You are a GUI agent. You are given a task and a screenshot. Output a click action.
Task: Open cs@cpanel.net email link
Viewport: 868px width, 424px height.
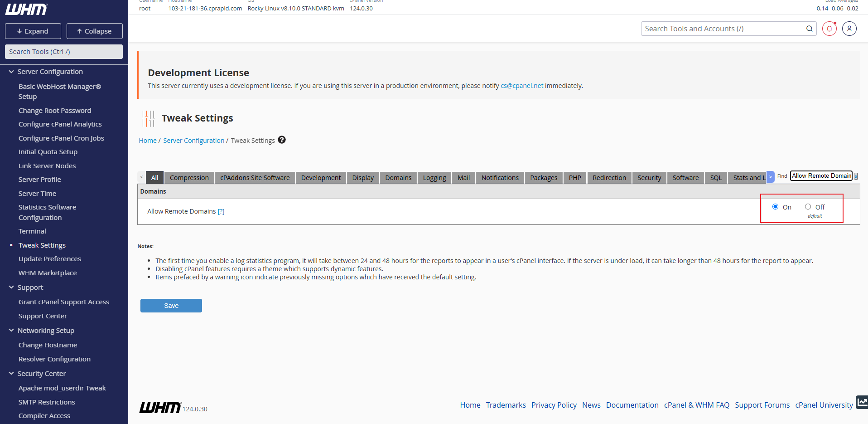pyautogui.click(x=522, y=86)
